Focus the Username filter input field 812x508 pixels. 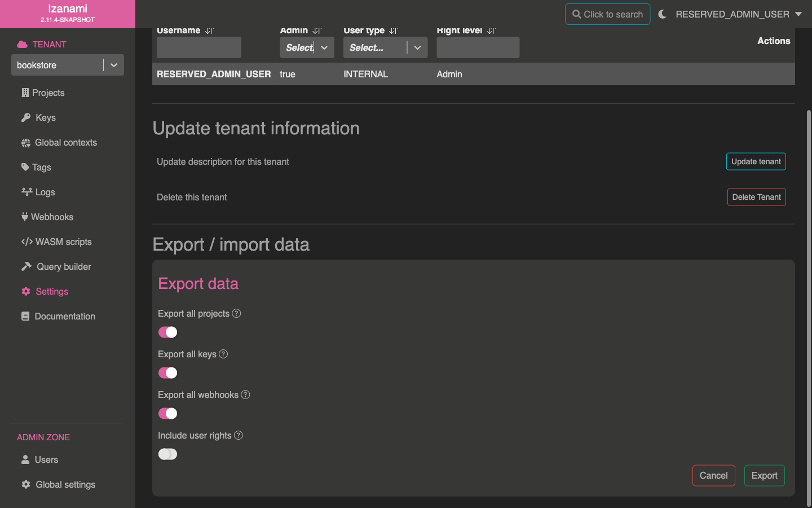click(x=199, y=48)
